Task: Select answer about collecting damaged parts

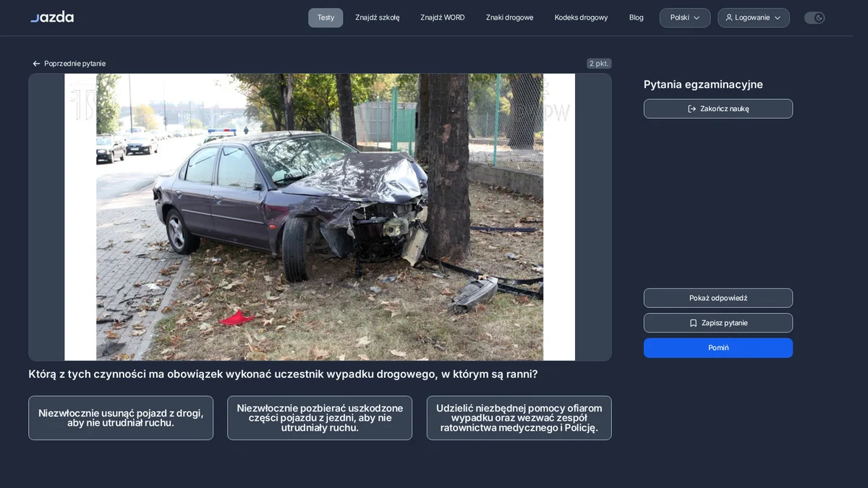Action: pyautogui.click(x=320, y=418)
